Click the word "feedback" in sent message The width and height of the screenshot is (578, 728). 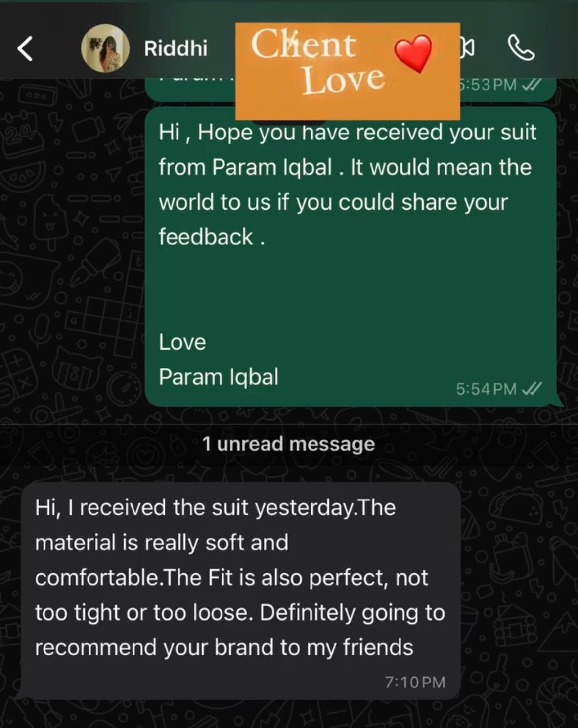[x=206, y=237]
